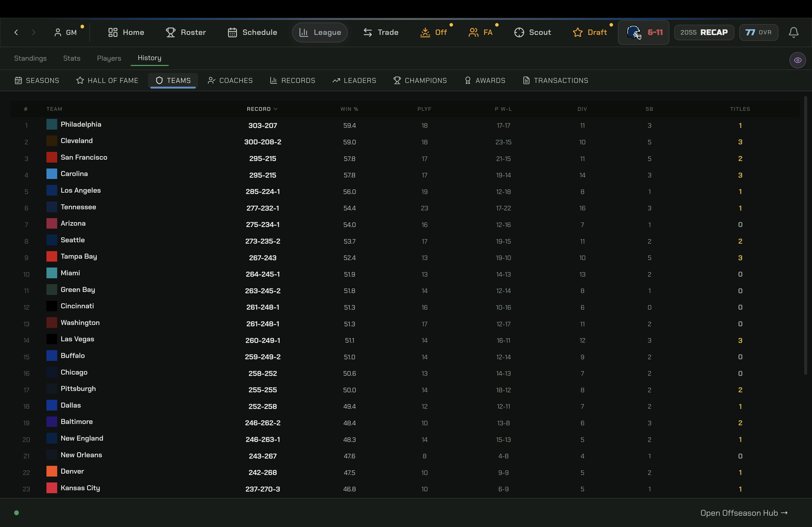Switch to the Players tab
The height and width of the screenshot is (527, 812).
pyautogui.click(x=109, y=58)
